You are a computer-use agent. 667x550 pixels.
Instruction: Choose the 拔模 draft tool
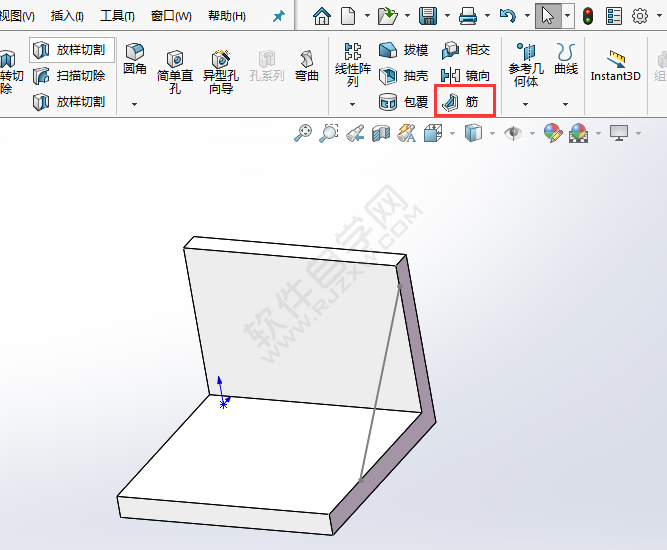pyautogui.click(x=403, y=50)
